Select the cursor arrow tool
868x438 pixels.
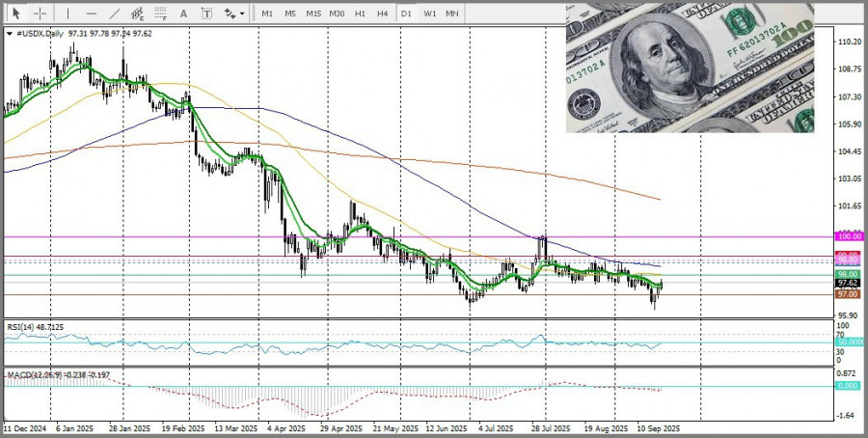[15, 14]
